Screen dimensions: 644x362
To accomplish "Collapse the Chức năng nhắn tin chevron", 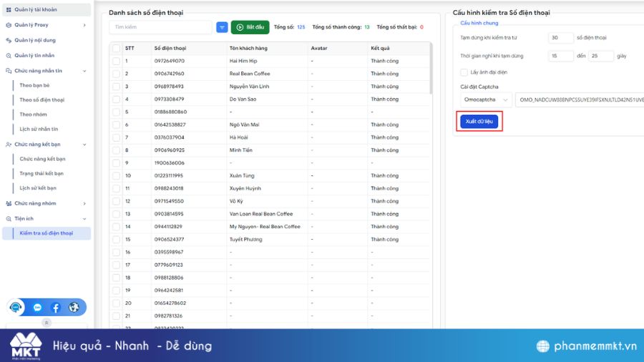I will [x=84, y=71].
